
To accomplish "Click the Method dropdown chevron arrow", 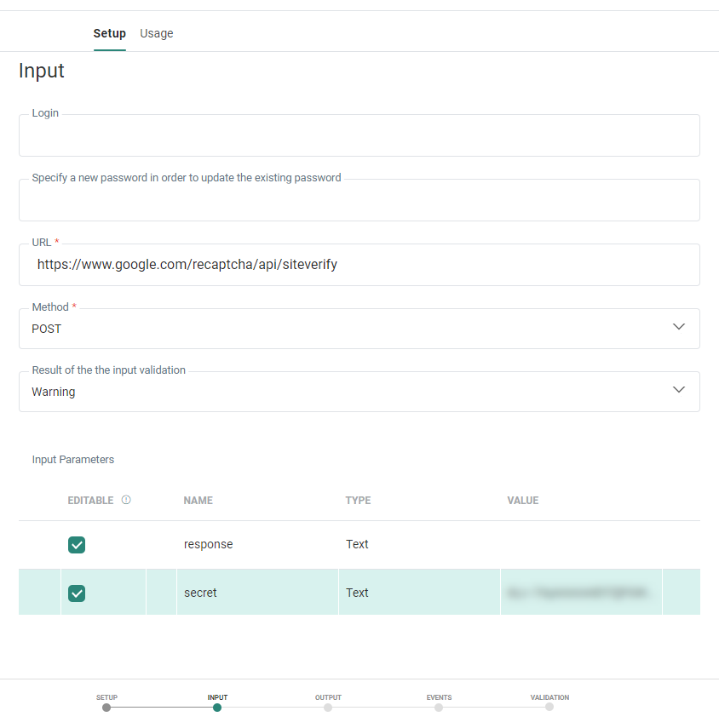I will pyautogui.click(x=678, y=327).
